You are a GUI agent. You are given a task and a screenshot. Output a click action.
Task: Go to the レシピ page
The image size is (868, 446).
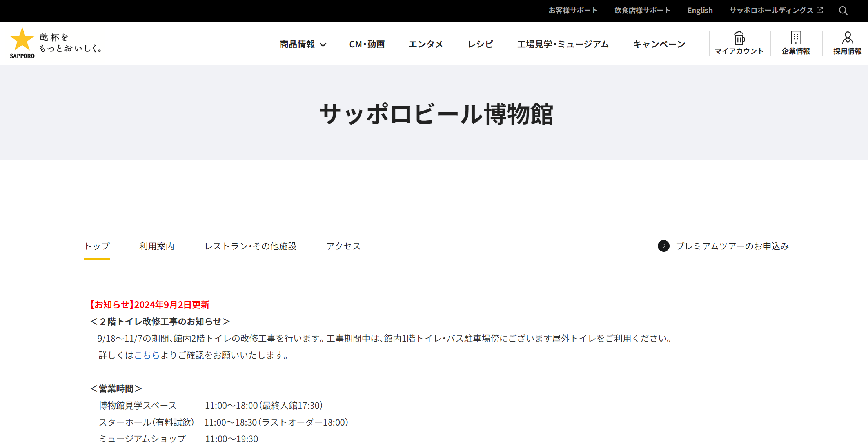pos(480,44)
